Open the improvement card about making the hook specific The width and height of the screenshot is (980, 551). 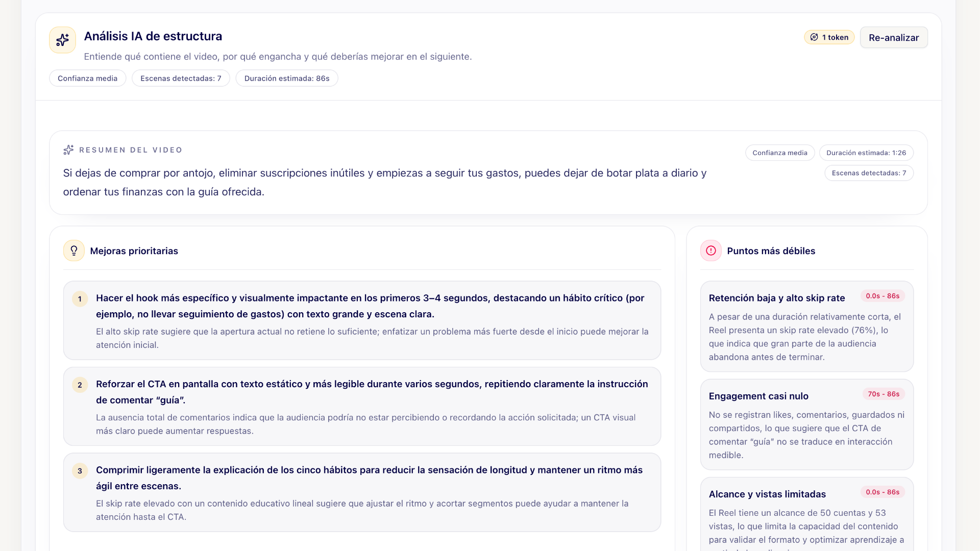[x=362, y=320]
